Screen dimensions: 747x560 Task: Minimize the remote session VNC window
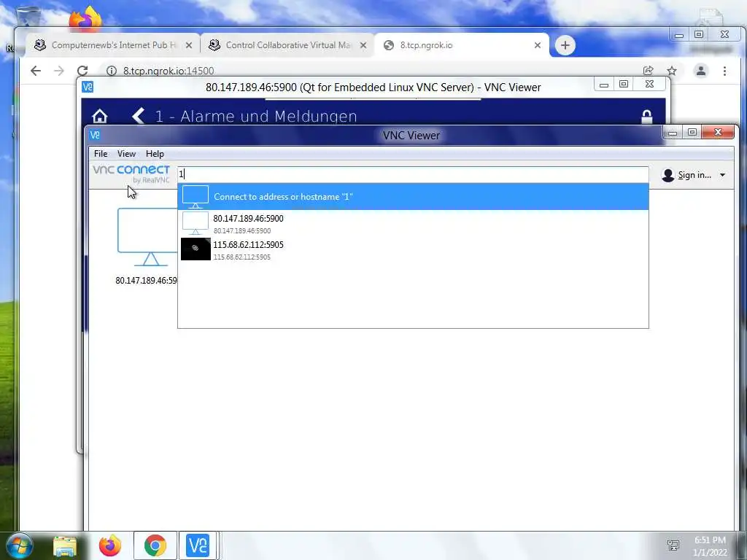[603, 85]
